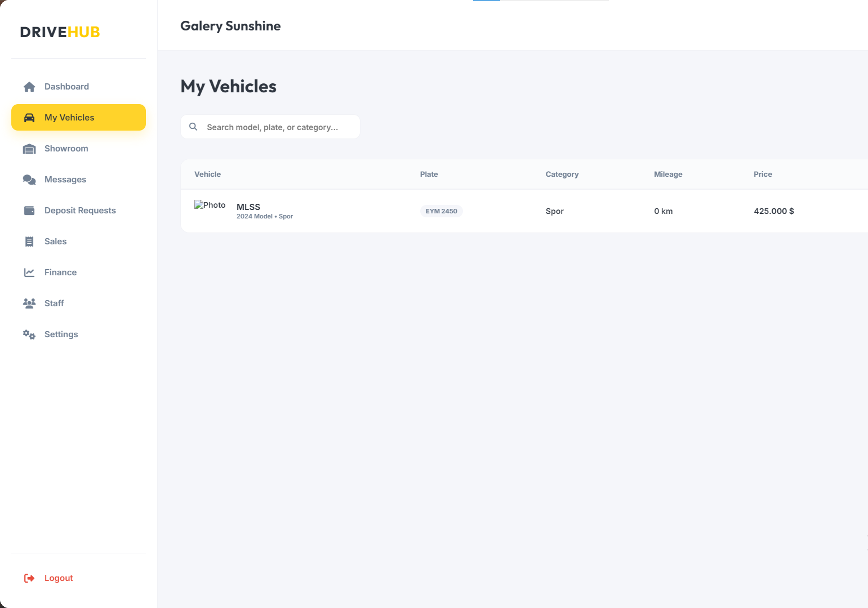Click the car icon for My Vehicles
This screenshot has height=608, width=868.
point(29,118)
